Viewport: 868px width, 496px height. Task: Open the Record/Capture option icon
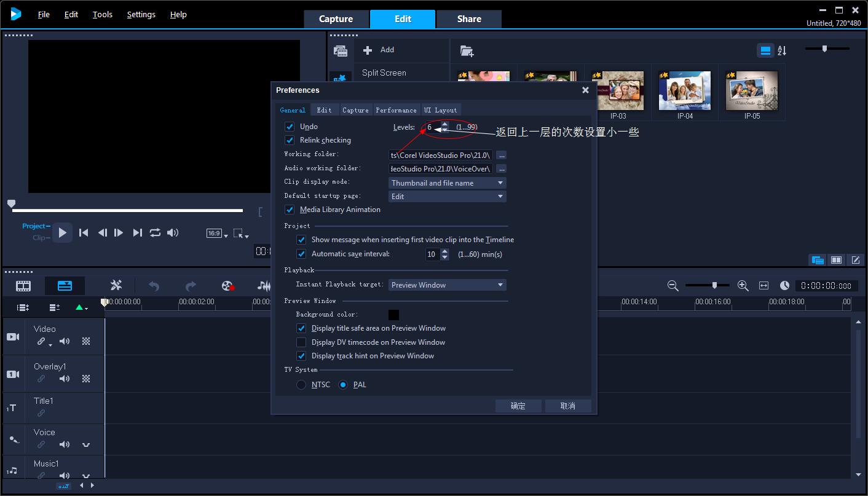227,286
